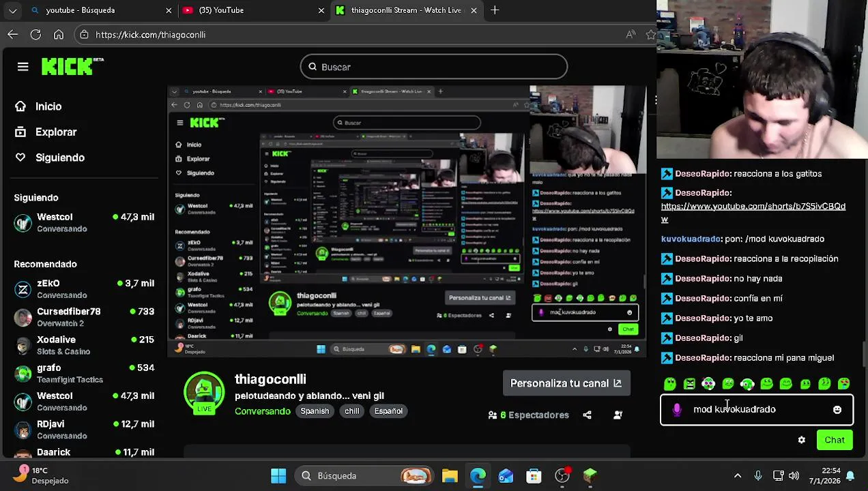
Task: Open File Explorer from taskbar
Action: [x=450, y=475]
